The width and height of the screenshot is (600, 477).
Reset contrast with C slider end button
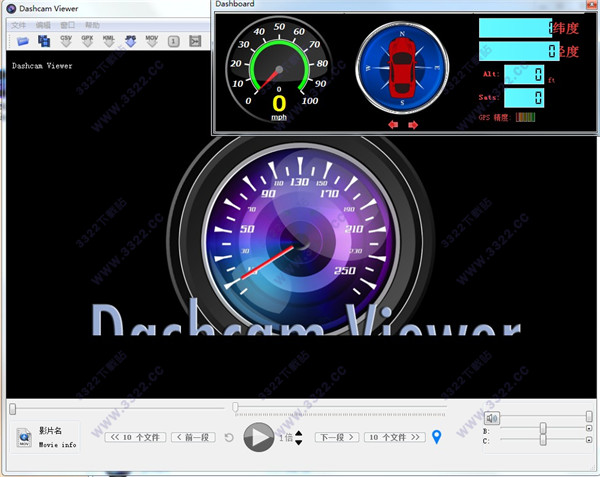[589, 440]
